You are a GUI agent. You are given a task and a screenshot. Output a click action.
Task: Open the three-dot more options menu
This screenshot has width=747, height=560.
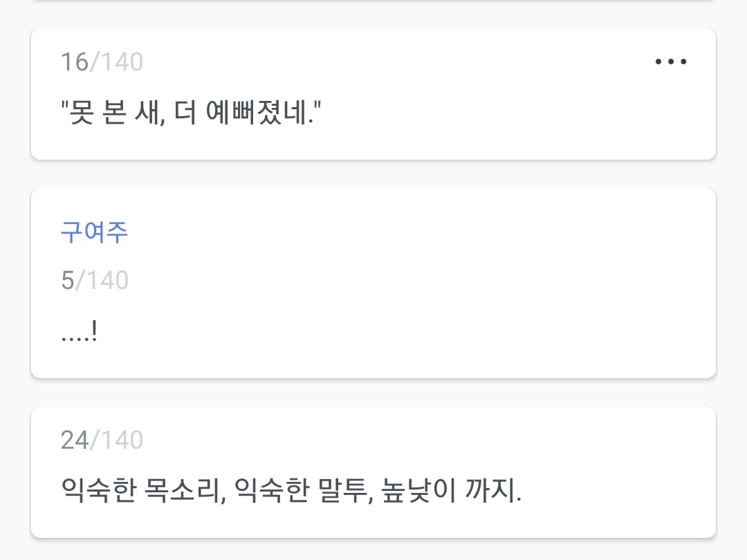670,62
